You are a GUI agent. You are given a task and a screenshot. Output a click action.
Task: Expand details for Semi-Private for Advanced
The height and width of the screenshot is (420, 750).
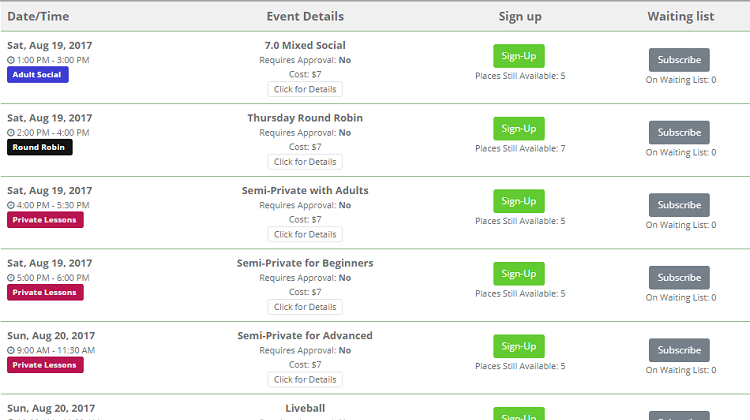[x=305, y=380]
